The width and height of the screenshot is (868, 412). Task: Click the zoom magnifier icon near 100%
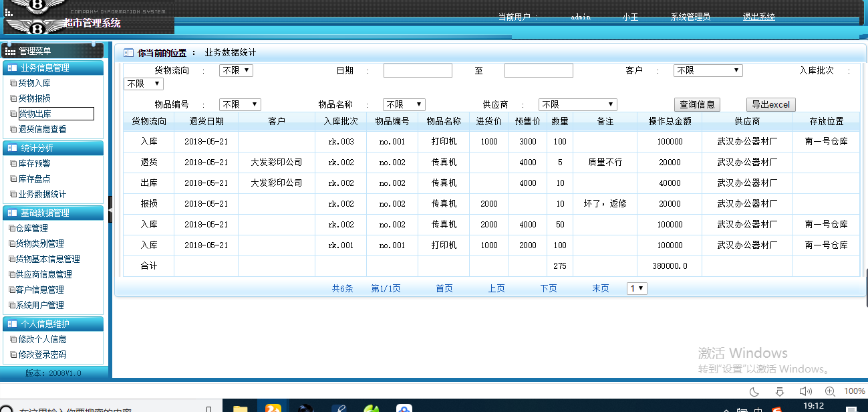click(x=830, y=391)
